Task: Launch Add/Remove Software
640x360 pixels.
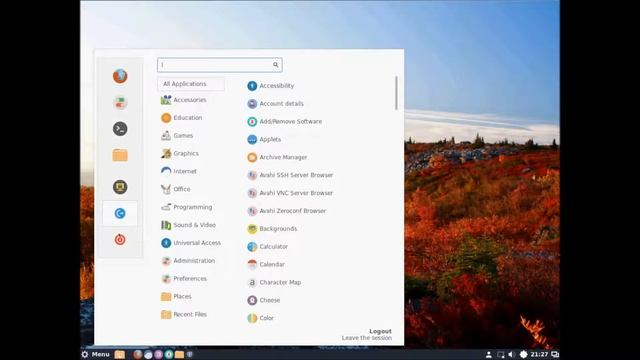Action: tap(284, 122)
